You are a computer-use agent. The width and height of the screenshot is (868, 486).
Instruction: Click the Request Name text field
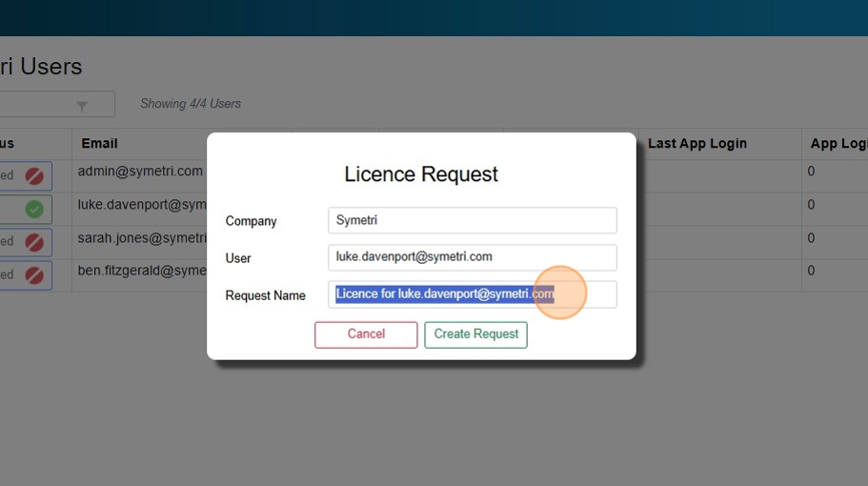pyautogui.click(x=472, y=294)
